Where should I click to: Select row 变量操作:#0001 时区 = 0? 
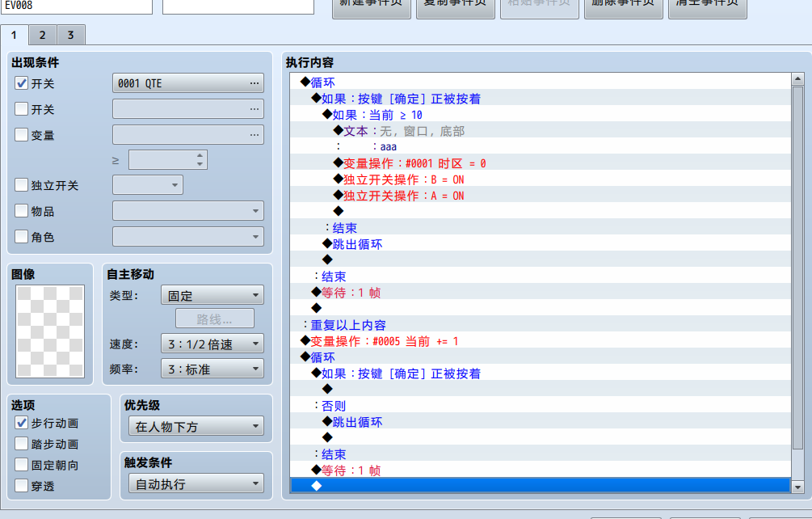point(541,163)
